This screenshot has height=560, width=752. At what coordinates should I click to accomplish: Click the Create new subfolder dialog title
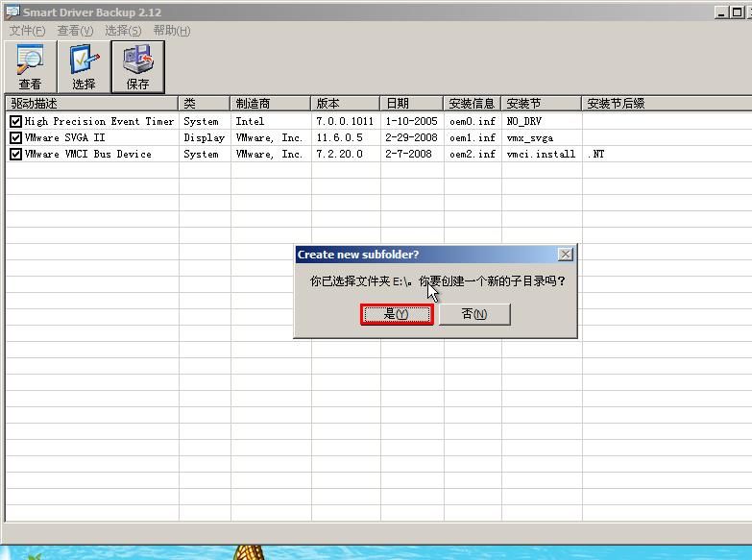pyautogui.click(x=358, y=255)
